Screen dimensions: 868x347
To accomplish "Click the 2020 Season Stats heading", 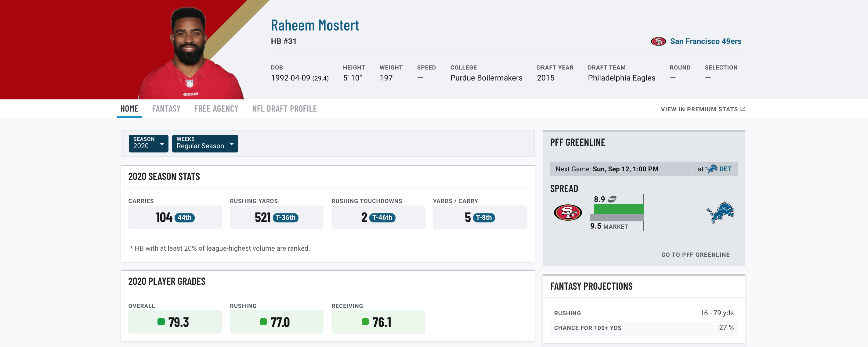I will (164, 177).
